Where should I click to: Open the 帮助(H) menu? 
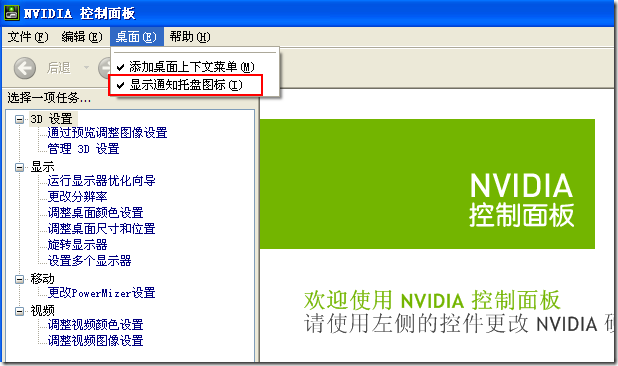190,37
